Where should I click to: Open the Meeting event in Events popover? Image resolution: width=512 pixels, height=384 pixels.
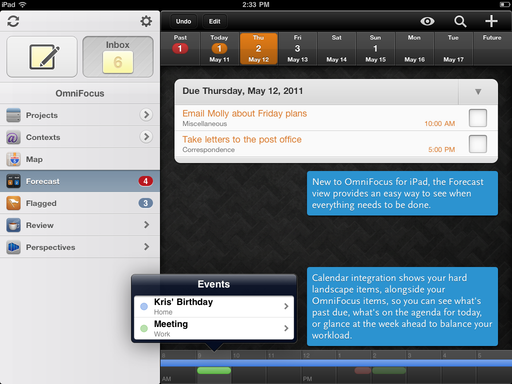point(214,328)
